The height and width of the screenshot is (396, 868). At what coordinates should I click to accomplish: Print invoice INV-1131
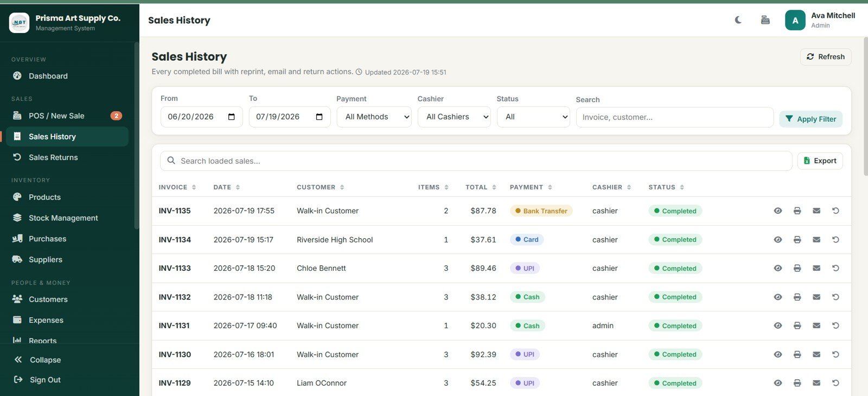(x=797, y=326)
